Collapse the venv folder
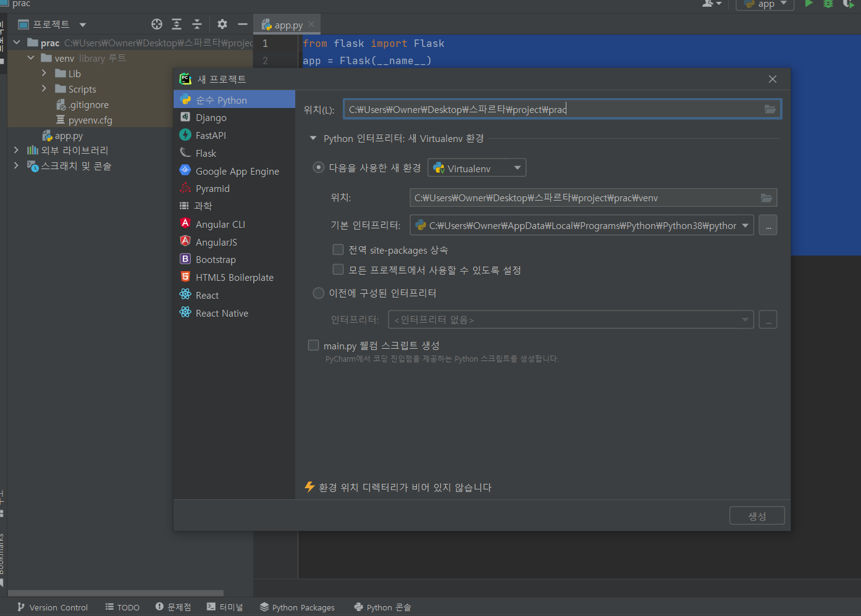 click(x=31, y=57)
